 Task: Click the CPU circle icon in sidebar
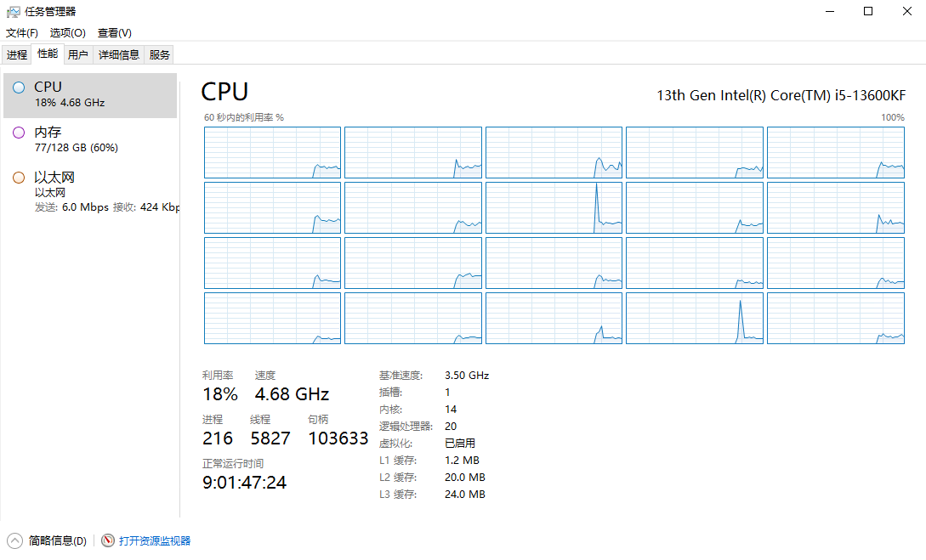(19, 88)
